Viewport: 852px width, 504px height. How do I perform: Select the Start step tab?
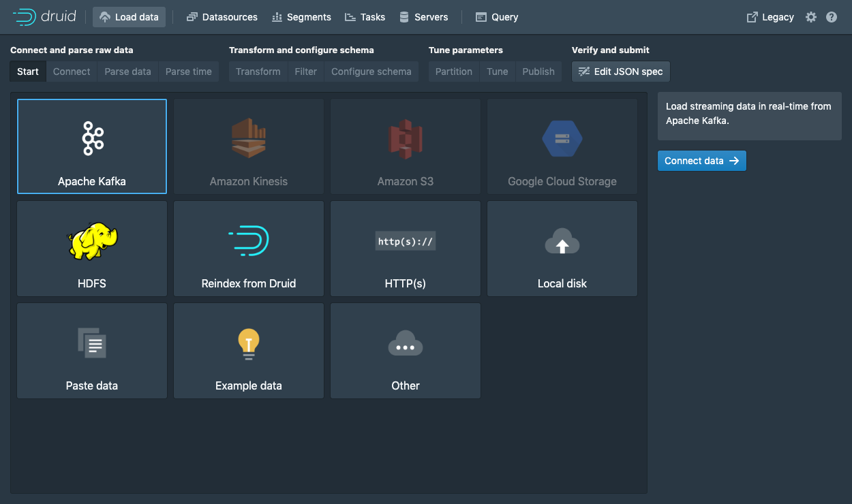28,72
